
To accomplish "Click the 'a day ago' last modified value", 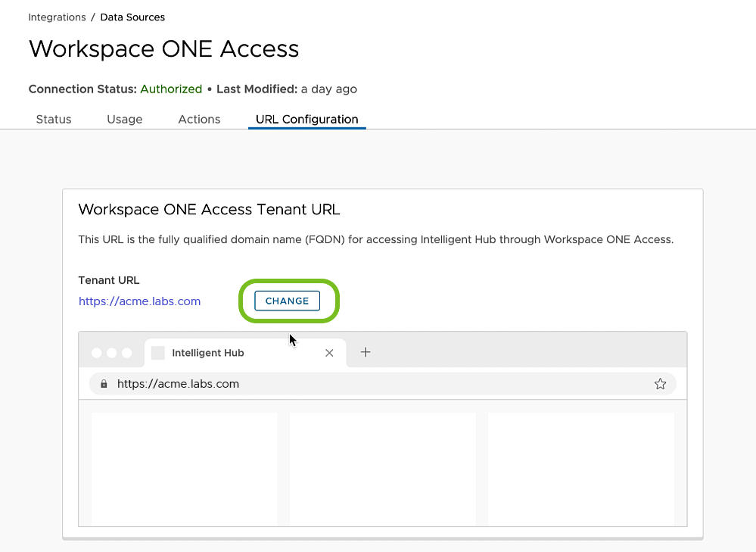I will click(329, 89).
